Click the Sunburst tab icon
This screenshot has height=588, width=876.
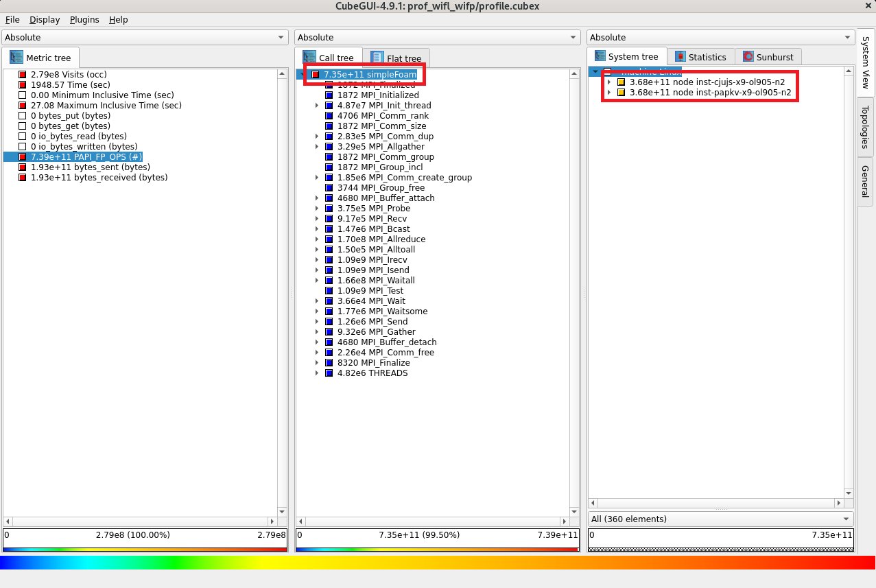click(x=748, y=57)
